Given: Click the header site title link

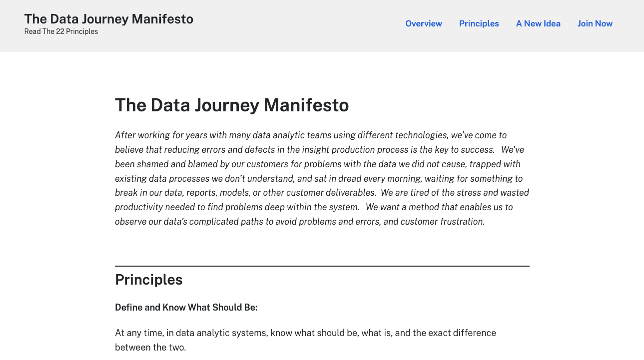Looking at the screenshot, I should [108, 19].
